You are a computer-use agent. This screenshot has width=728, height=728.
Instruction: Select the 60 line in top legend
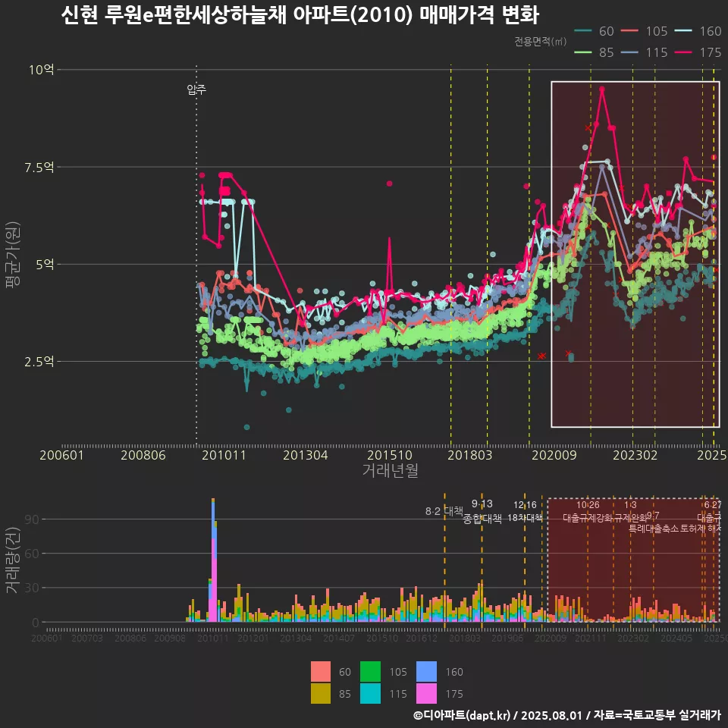584,31
